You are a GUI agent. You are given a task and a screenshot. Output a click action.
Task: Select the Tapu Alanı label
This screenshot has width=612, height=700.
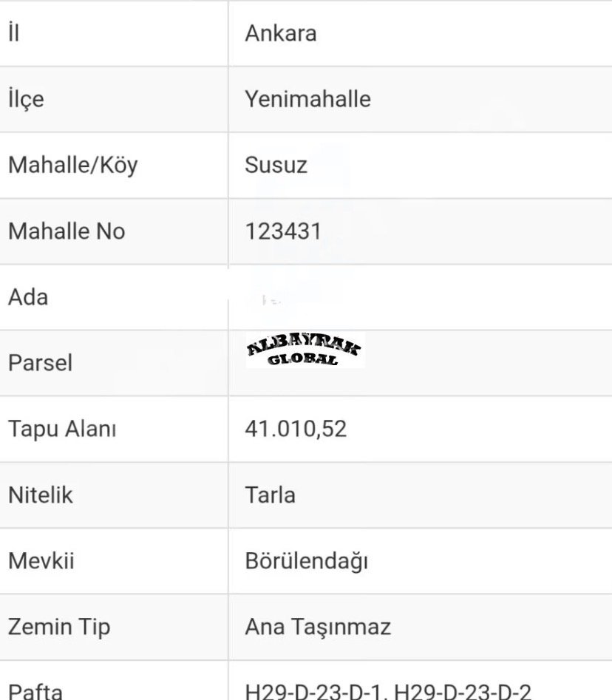pos(62,429)
